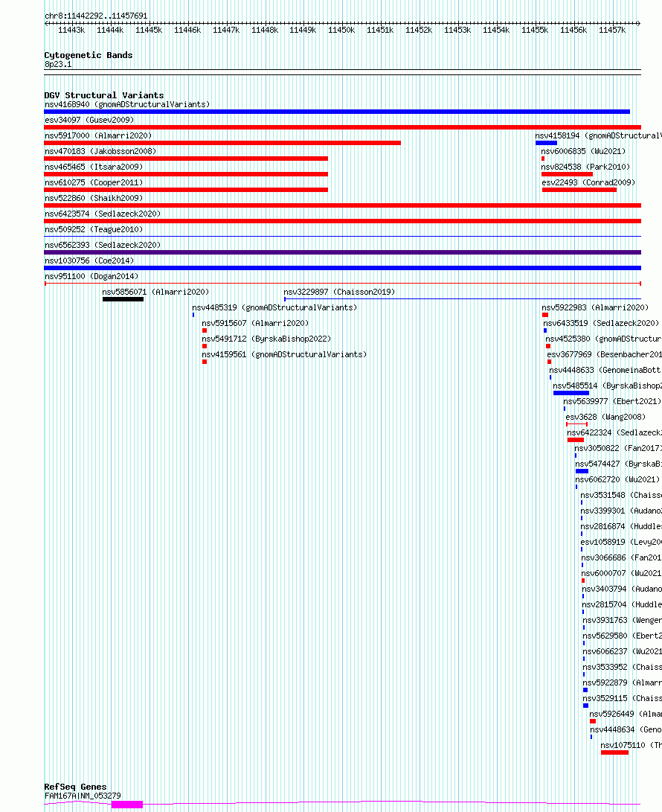Click the RefSeq Genes track title
The width and height of the screenshot is (662, 812).
[75, 787]
